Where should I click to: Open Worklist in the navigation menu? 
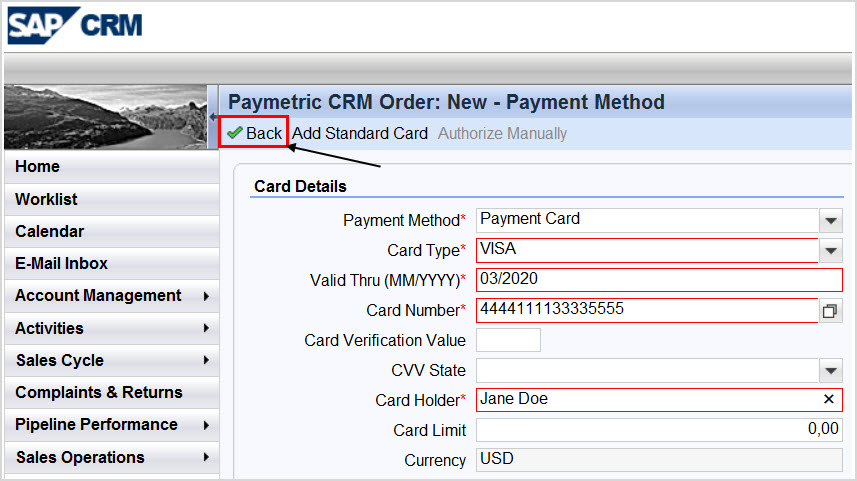(x=111, y=199)
